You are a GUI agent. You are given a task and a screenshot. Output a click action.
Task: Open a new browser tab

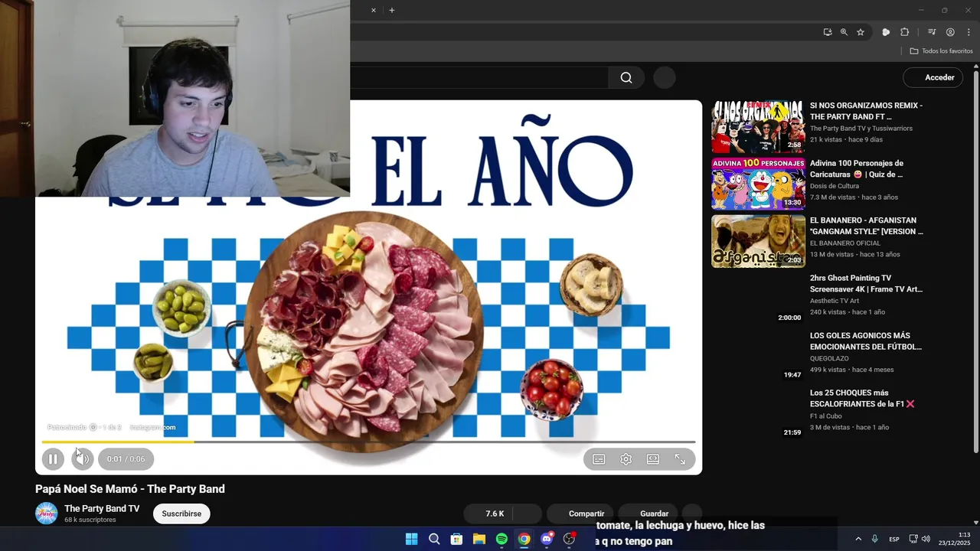coord(392,10)
